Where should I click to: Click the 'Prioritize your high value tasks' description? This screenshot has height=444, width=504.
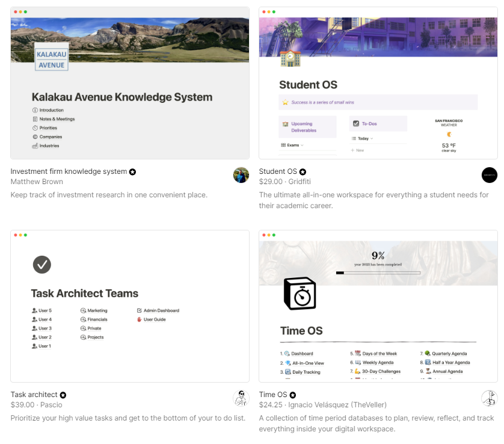[128, 418]
